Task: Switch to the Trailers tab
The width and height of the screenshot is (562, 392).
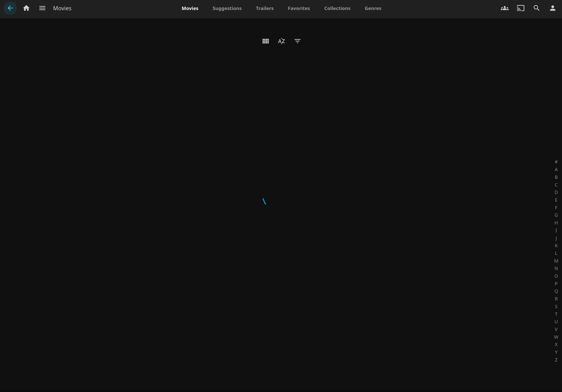Action: [264, 8]
